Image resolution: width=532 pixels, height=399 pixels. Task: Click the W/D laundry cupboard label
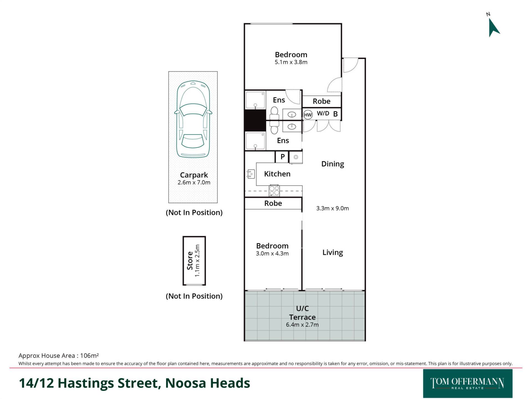click(323, 113)
